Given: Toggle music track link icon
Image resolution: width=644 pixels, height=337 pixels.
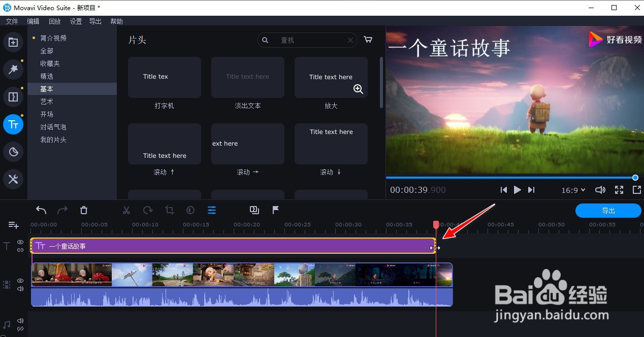Looking at the screenshot, I should (x=20, y=329).
